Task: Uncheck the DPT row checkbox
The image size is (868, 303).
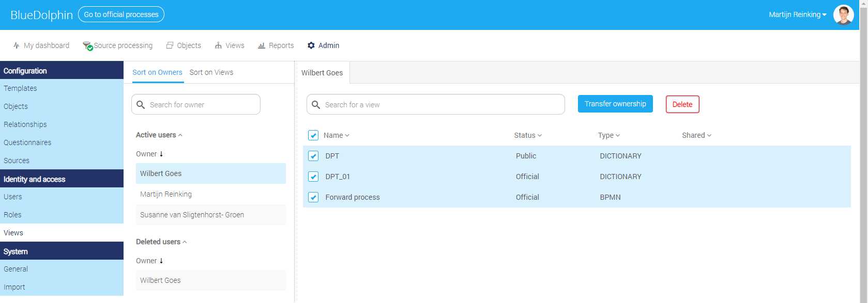Action: coord(313,156)
